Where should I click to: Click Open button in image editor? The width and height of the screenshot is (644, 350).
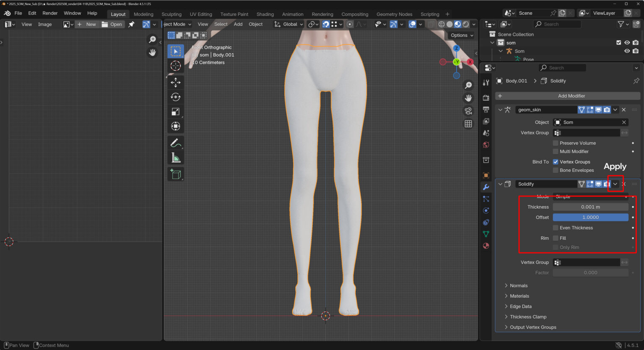(x=112, y=24)
